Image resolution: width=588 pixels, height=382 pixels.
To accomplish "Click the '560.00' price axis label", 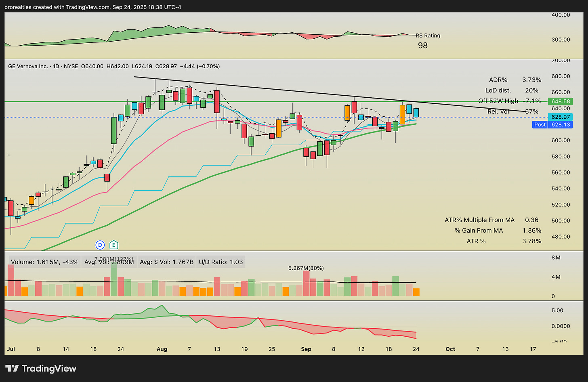I will [x=561, y=172].
